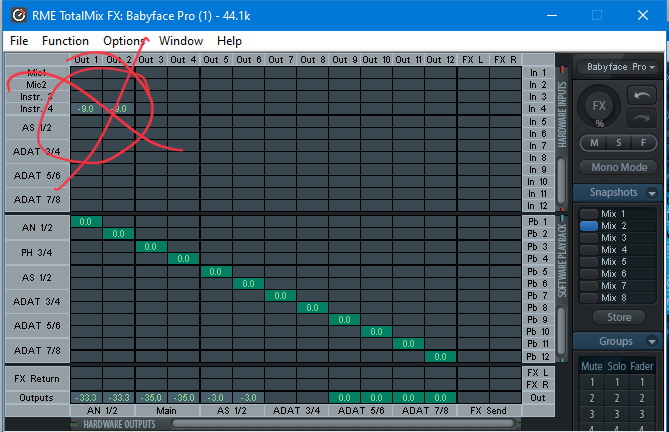Toggle Mute group 2
The height and width of the screenshot is (432, 669).
pyautogui.click(x=592, y=398)
